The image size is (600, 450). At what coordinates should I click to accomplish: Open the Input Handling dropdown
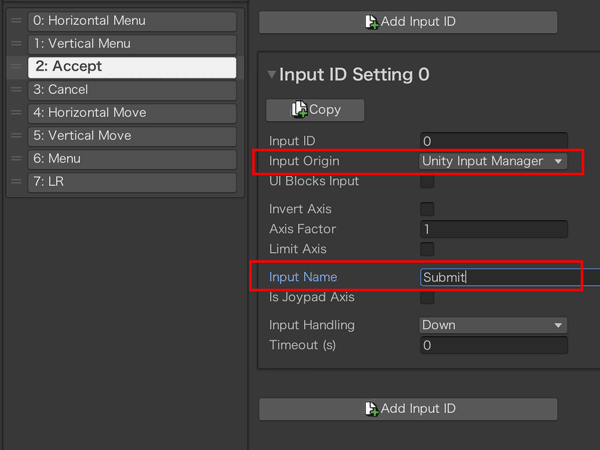493,325
